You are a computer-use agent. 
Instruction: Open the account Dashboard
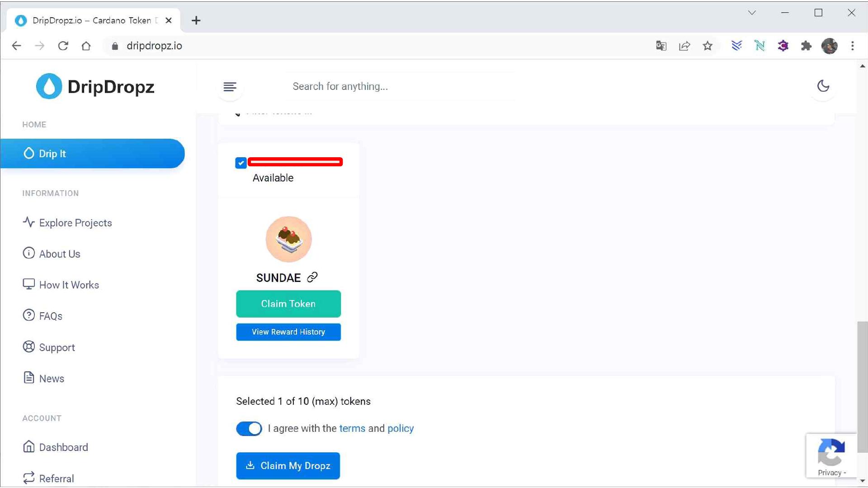pyautogui.click(x=55, y=447)
